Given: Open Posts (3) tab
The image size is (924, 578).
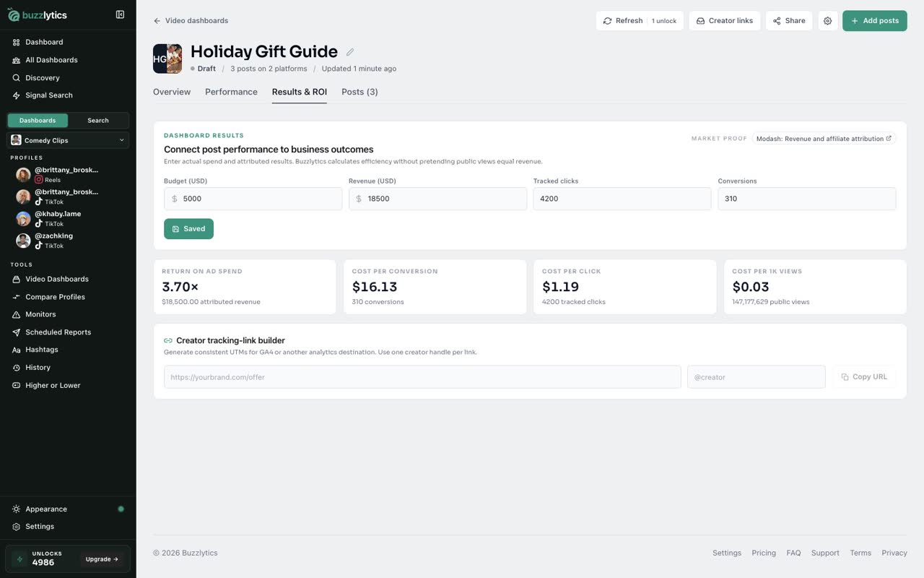Looking at the screenshot, I should [x=359, y=92].
